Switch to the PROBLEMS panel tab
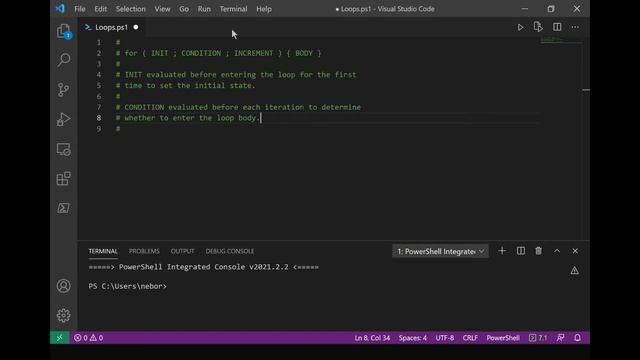 point(144,251)
